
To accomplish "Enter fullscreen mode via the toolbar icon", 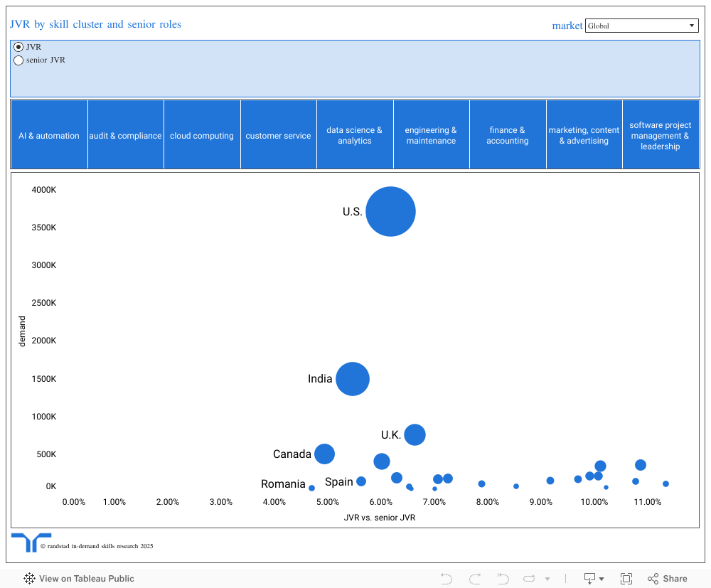I will coord(626,579).
